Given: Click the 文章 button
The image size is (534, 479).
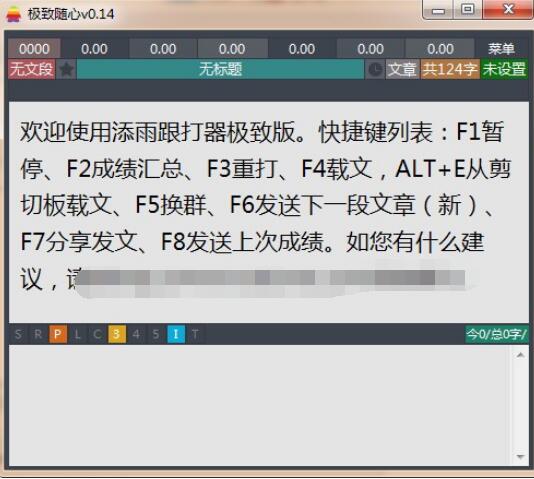Looking at the screenshot, I should click(402, 69).
